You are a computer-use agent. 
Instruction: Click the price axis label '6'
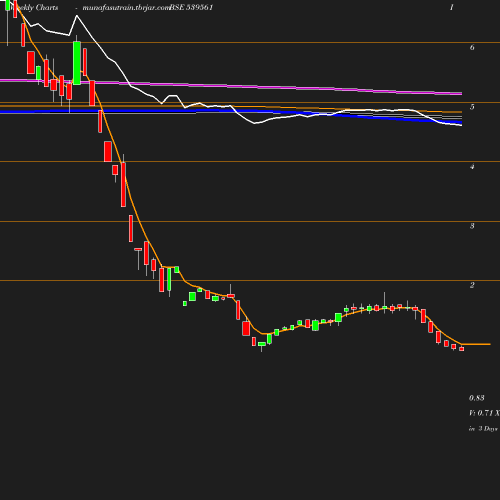coord(472,47)
